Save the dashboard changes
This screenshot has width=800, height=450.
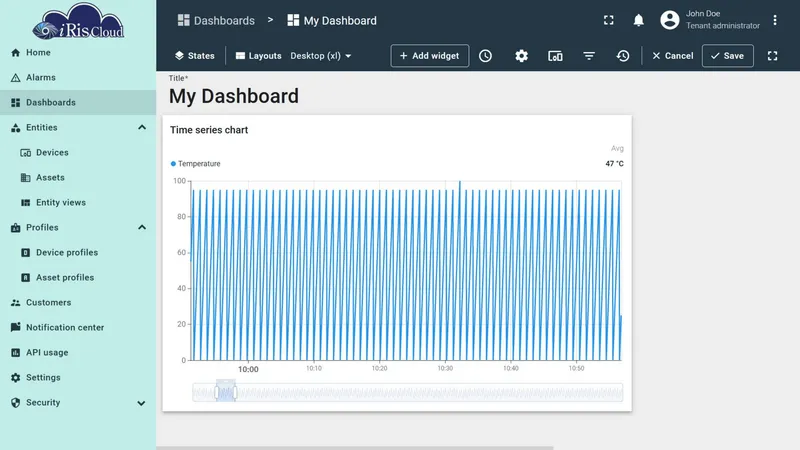[x=728, y=56]
